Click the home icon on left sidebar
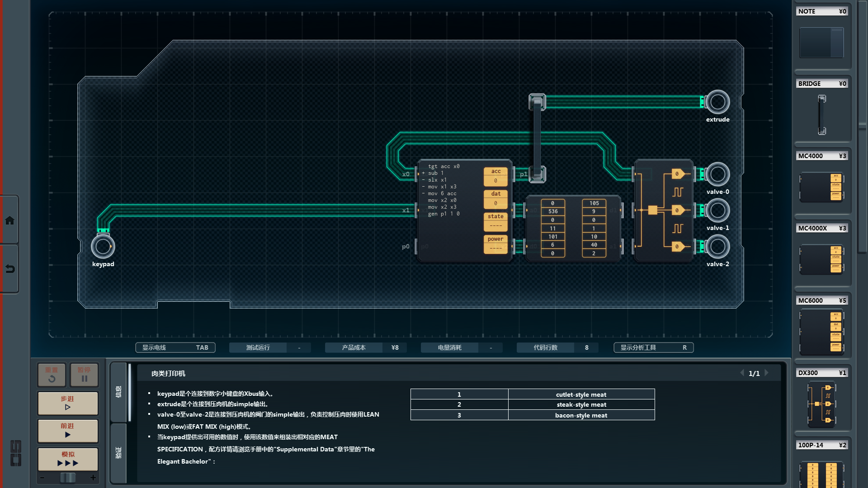The image size is (868, 488). pyautogui.click(x=9, y=221)
